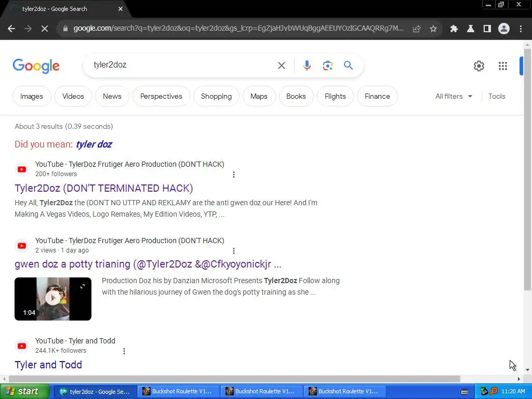
Task: Open the Chrome profile avatar
Action: [x=503, y=29]
